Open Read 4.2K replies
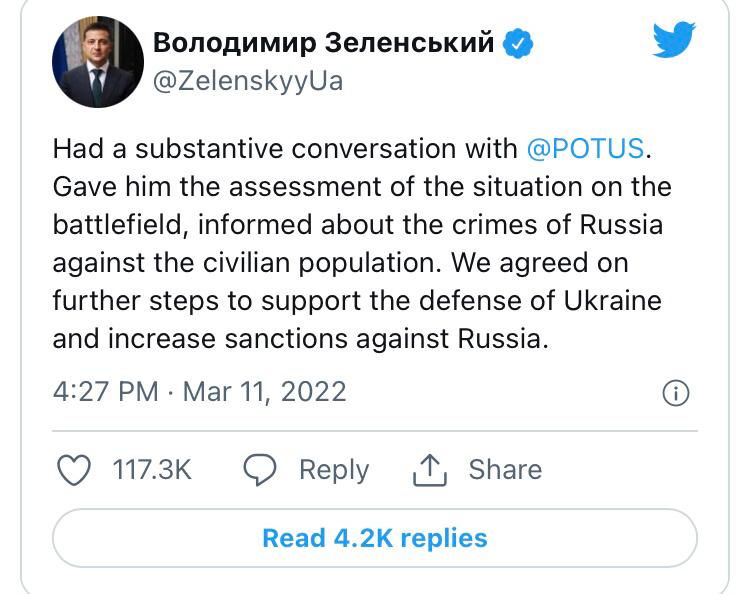This screenshot has height=594, width=750. click(x=374, y=538)
